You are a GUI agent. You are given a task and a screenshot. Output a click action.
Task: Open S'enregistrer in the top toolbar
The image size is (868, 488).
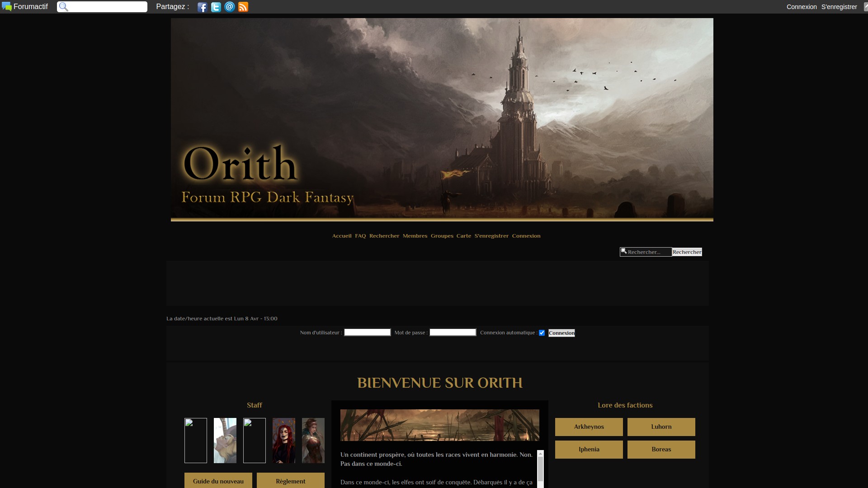(839, 7)
